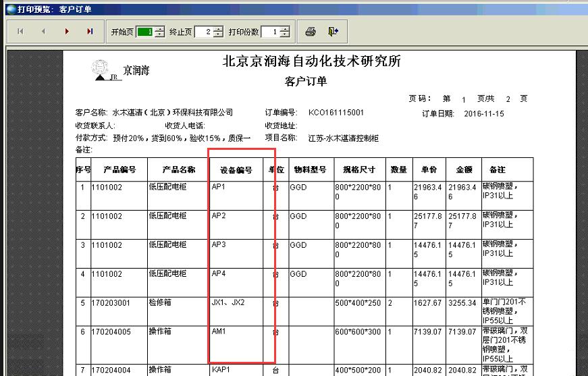Go to the first page of preview
588x376 pixels.
(x=20, y=32)
